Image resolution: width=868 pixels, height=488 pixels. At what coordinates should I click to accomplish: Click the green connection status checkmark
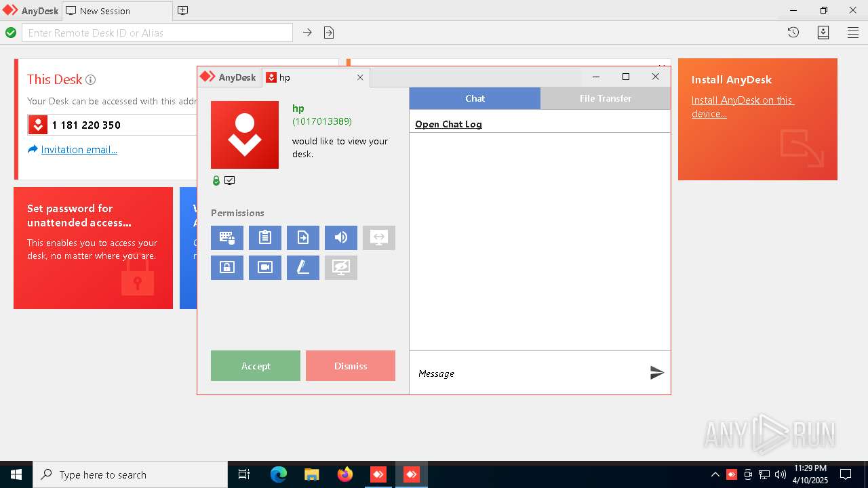click(x=11, y=33)
